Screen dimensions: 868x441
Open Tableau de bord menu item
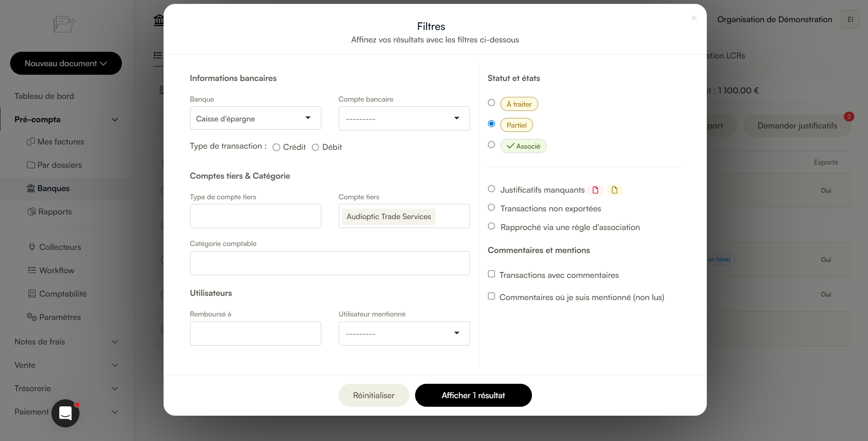point(44,96)
